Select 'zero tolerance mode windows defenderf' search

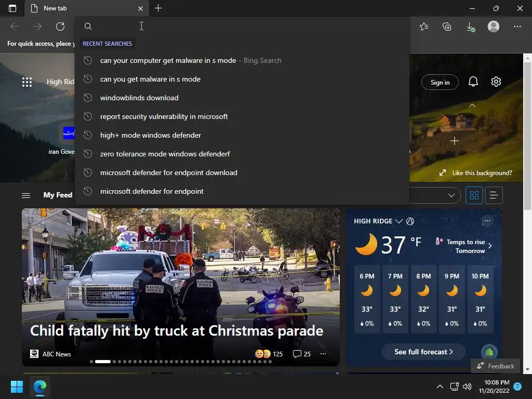[x=242, y=154]
